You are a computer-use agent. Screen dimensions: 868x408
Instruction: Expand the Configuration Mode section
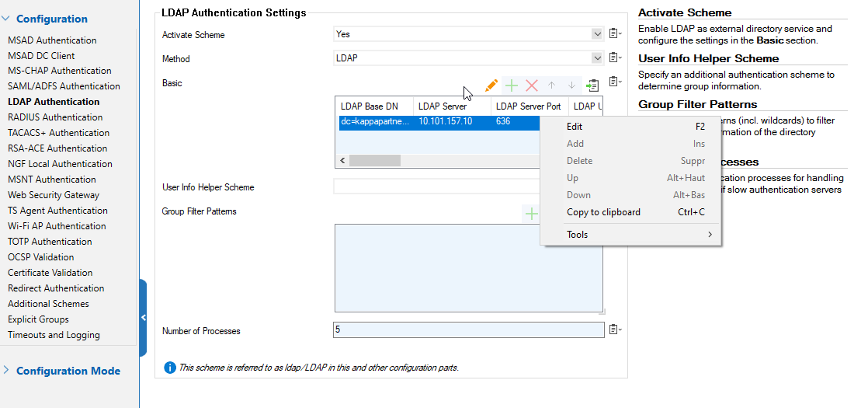coord(68,371)
